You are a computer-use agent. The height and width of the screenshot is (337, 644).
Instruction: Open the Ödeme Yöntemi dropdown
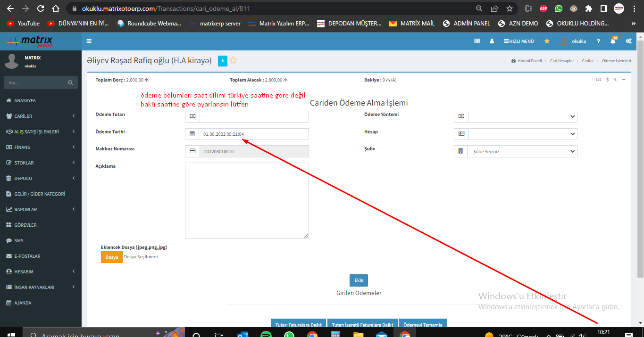(522, 116)
